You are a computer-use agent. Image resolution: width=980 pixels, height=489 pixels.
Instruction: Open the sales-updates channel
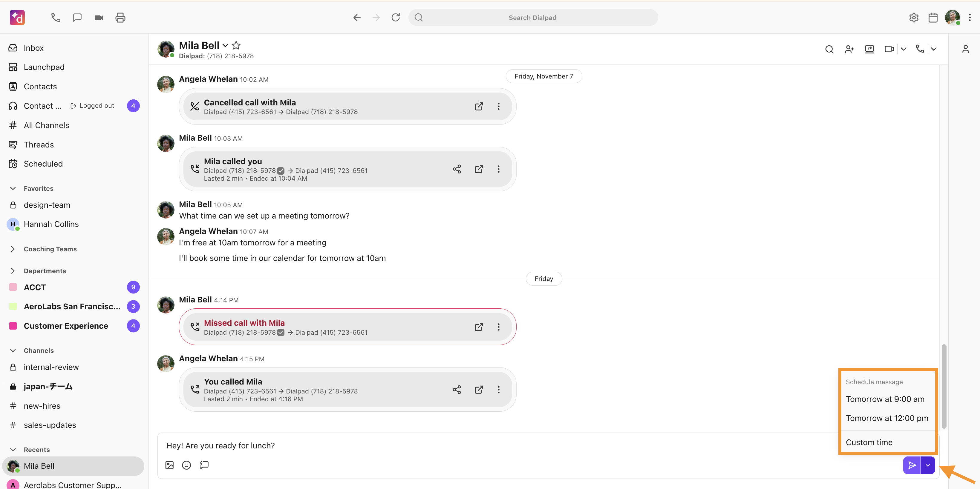[x=73, y=425]
